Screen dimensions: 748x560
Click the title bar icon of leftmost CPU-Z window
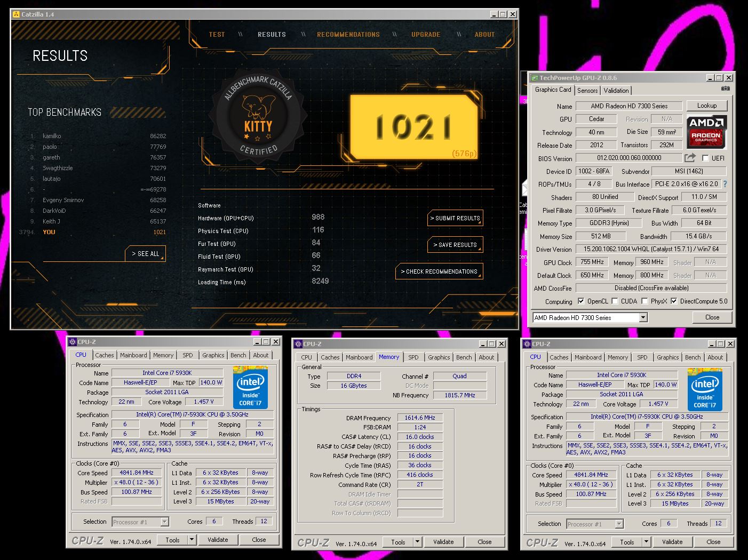pos(72,342)
